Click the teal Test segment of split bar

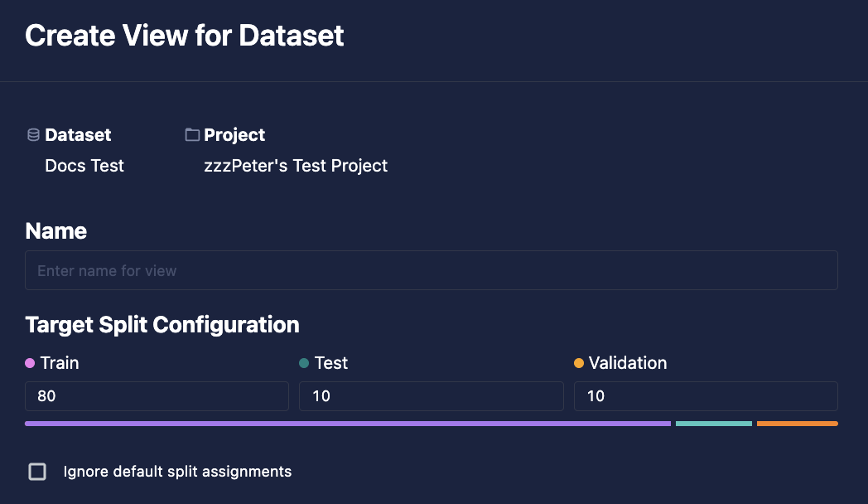(714, 424)
